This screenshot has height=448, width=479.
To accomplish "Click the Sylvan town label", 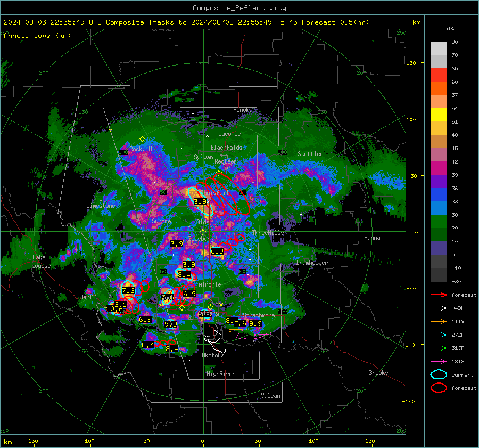I will (x=203, y=157).
